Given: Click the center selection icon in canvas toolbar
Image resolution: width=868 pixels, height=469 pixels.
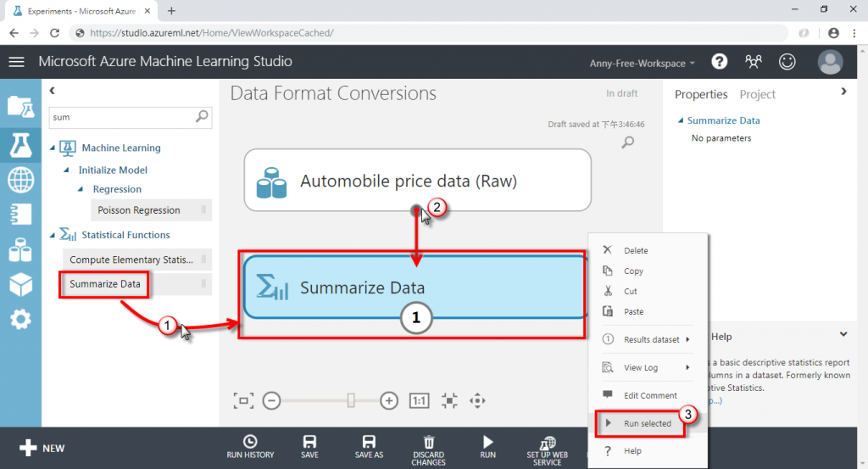Looking at the screenshot, I should [x=449, y=400].
